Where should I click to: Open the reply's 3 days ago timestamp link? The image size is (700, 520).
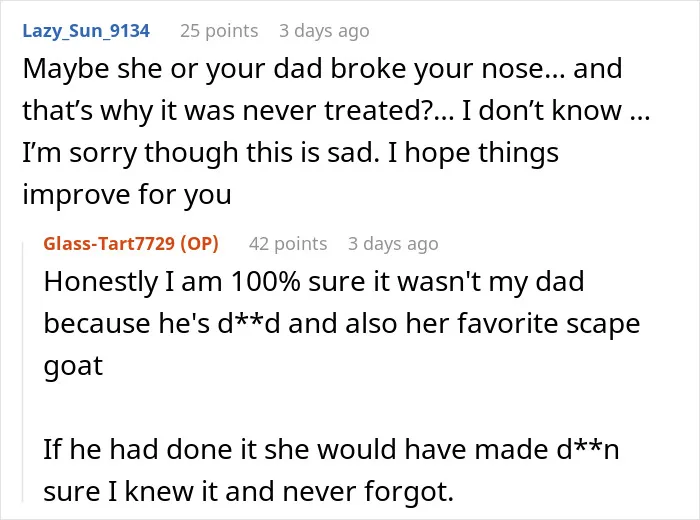point(393,244)
